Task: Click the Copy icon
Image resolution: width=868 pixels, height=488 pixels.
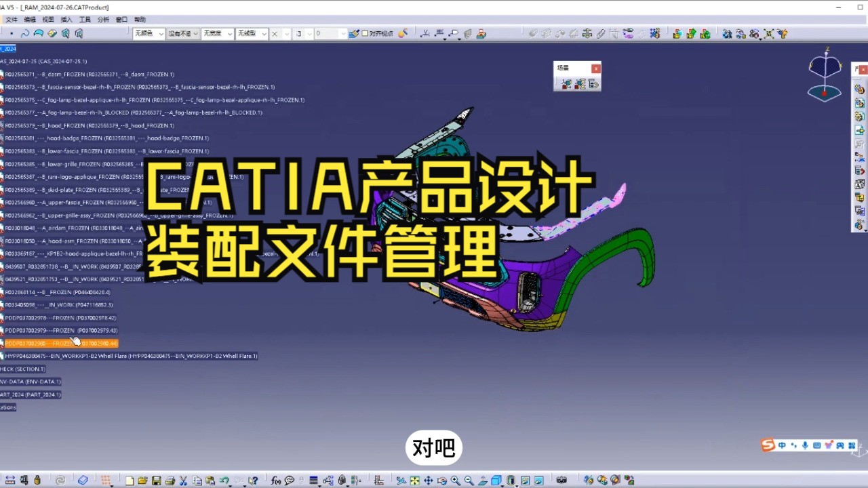Action: pyautogui.click(x=197, y=481)
